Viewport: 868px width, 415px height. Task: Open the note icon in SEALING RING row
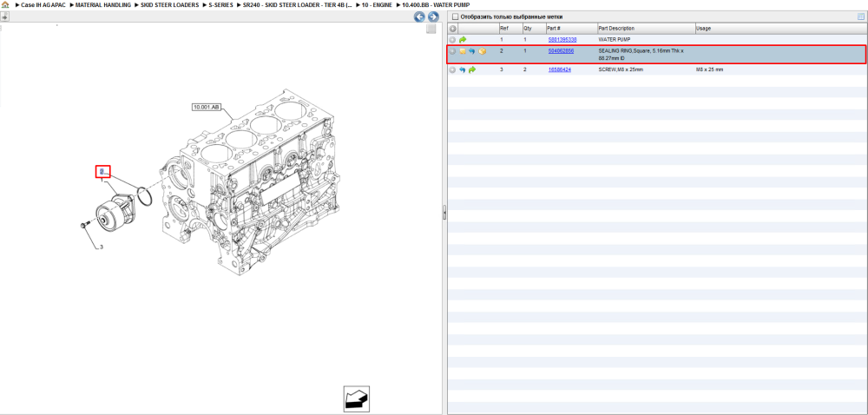point(463,51)
